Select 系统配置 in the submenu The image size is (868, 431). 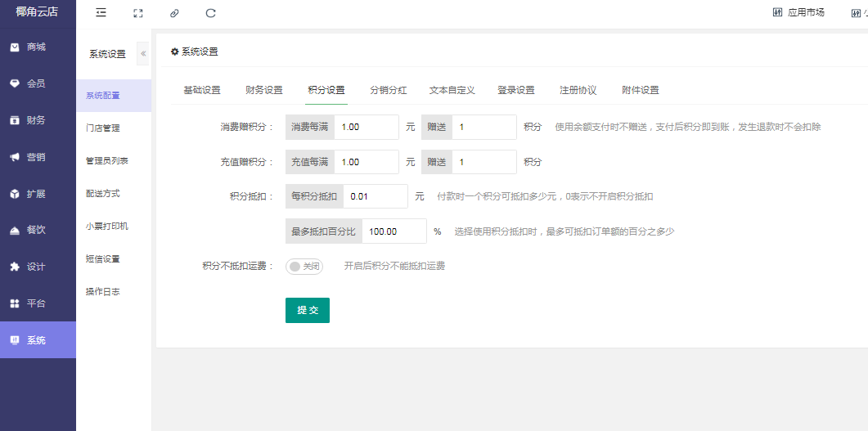[x=114, y=96]
